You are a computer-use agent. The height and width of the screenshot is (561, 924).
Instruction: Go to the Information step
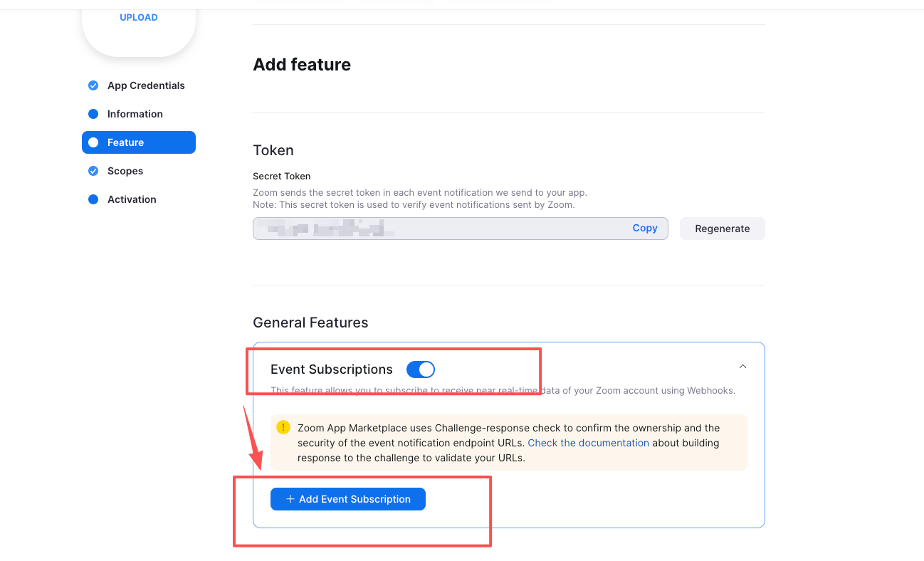tap(135, 114)
